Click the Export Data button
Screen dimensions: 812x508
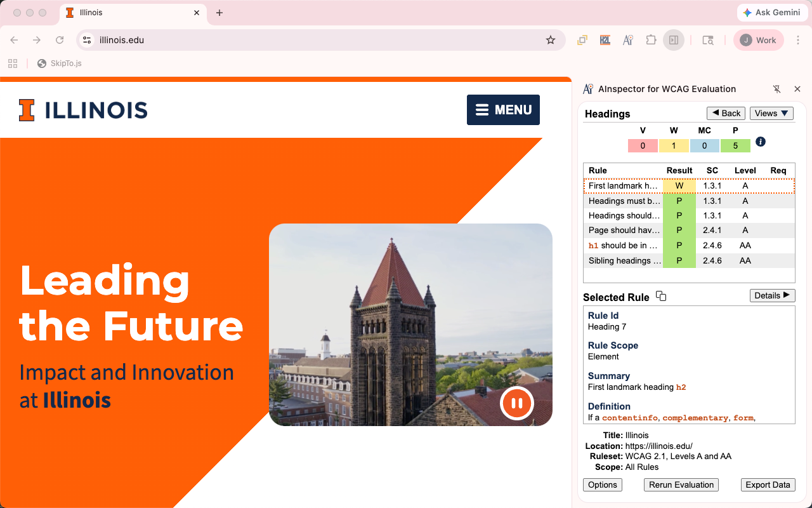click(768, 485)
